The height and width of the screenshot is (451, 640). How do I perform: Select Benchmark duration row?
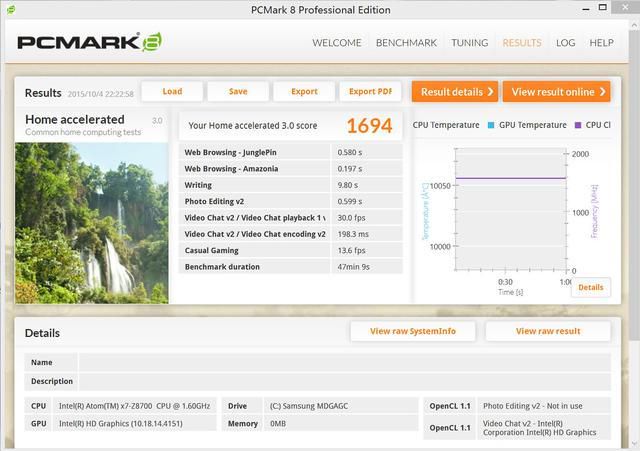coord(291,267)
